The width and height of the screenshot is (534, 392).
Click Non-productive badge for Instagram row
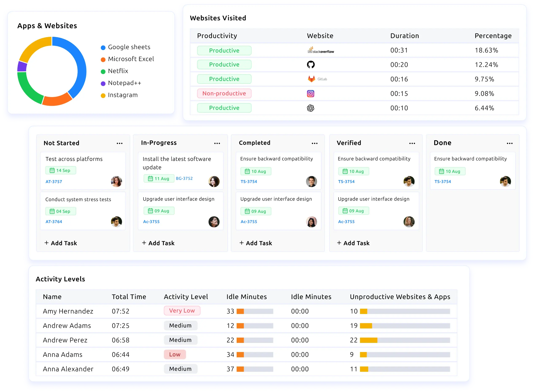click(224, 94)
